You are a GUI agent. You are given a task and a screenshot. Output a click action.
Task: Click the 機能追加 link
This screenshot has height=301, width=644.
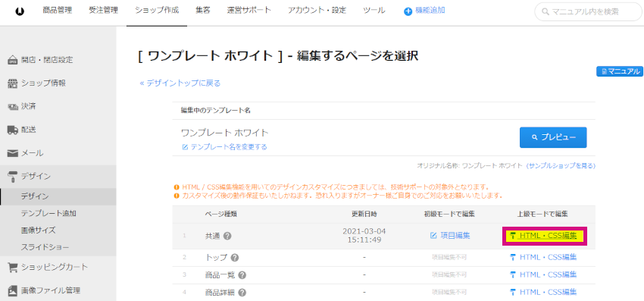point(430,11)
